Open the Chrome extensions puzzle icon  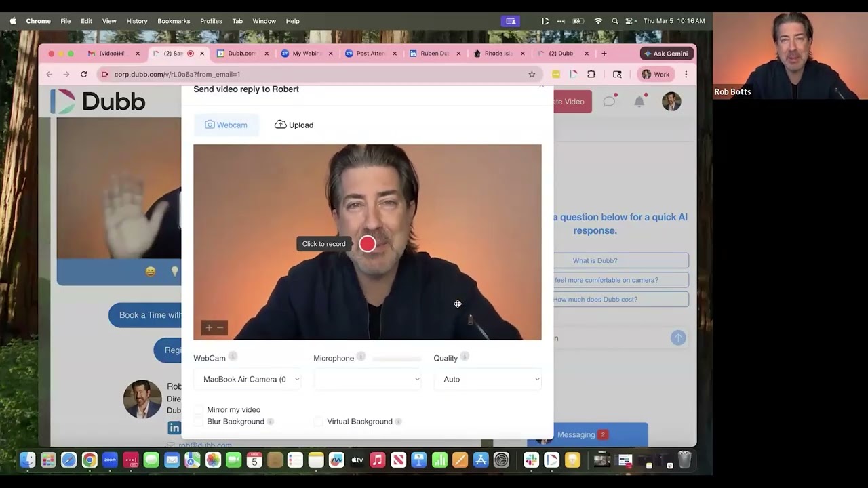click(x=591, y=74)
